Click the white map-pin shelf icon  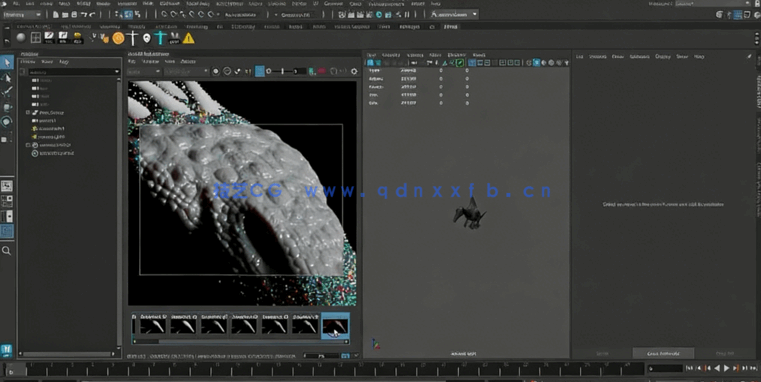pyautogui.click(x=147, y=38)
